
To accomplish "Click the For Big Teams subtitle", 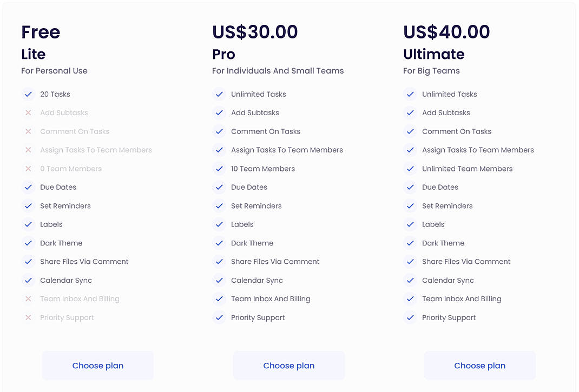I will [x=431, y=70].
